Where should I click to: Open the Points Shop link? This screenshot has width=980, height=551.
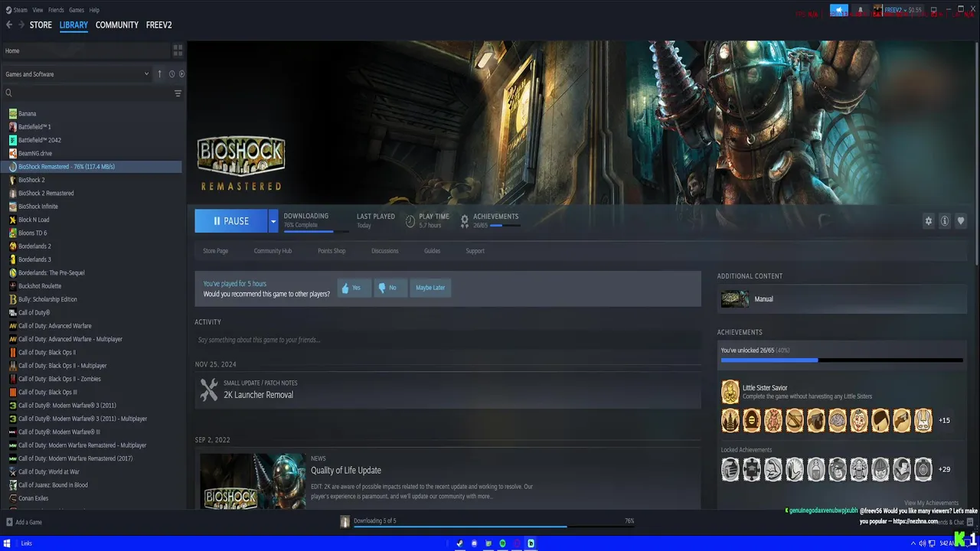(332, 251)
